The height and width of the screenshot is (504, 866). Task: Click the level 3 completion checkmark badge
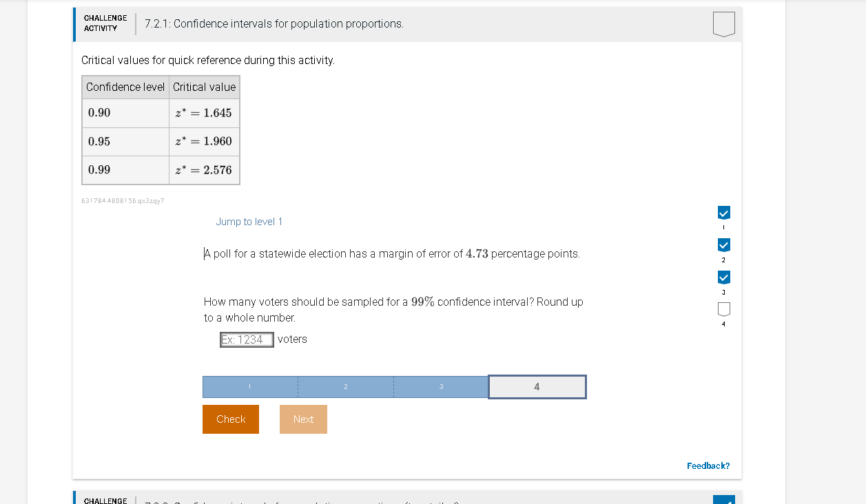pos(723,277)
